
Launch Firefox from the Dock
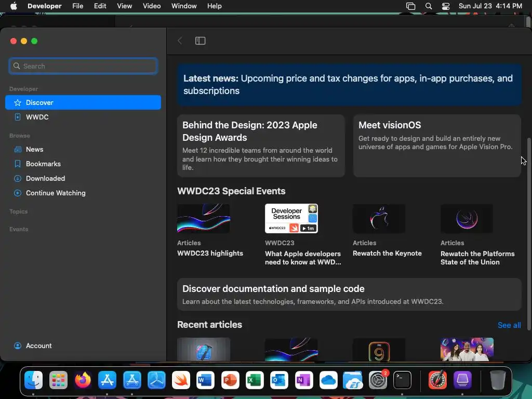[83, 380]
